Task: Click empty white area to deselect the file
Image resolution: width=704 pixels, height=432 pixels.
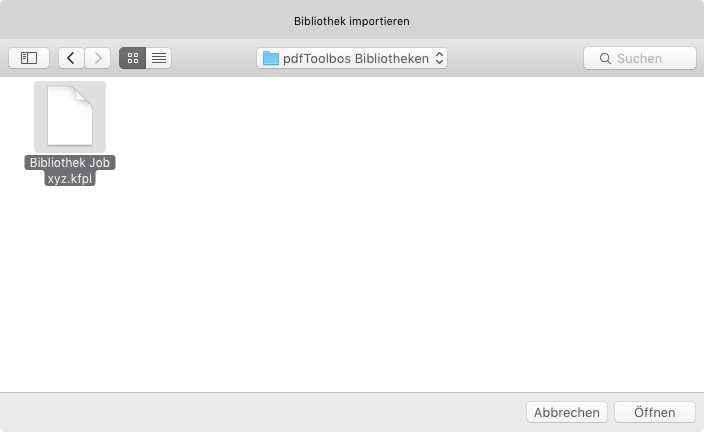Action: pyautogui.click(x=382, y=247)
